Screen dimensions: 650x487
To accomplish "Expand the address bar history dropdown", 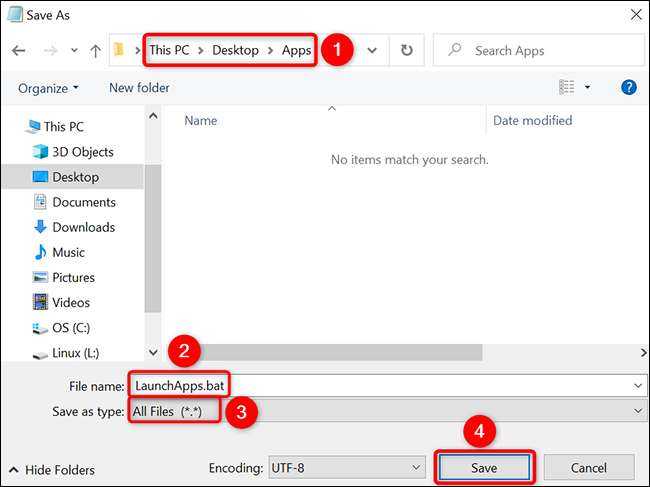I will (x=372, y=50).
